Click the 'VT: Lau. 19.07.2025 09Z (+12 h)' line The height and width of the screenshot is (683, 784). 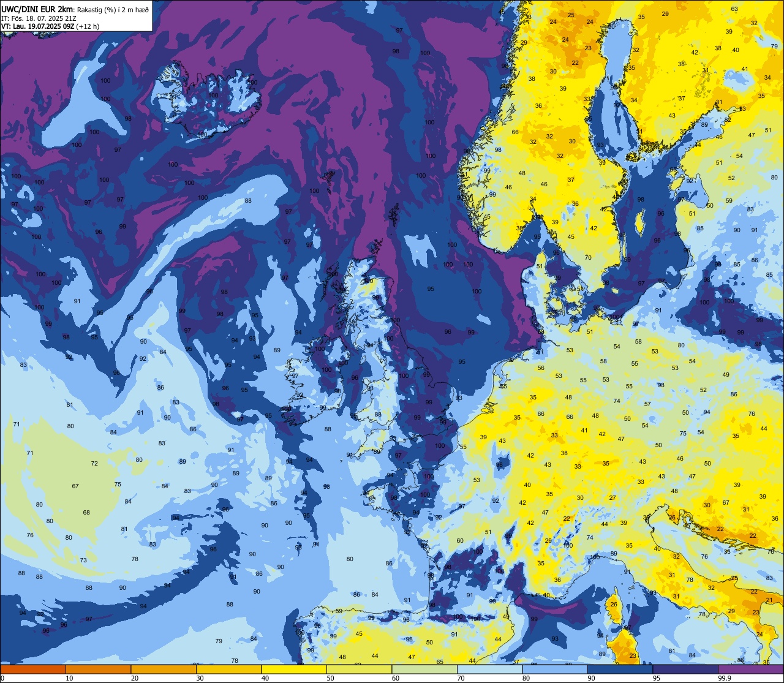pos(50,26)
